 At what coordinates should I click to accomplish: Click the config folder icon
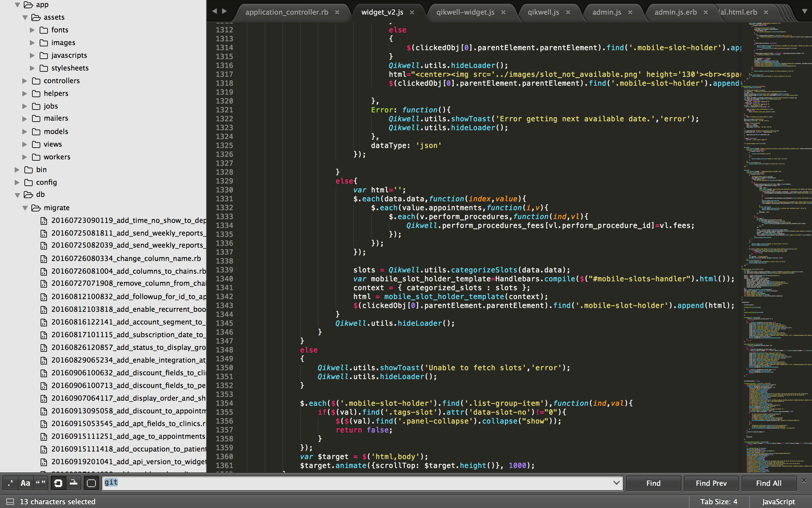[29, 183]
